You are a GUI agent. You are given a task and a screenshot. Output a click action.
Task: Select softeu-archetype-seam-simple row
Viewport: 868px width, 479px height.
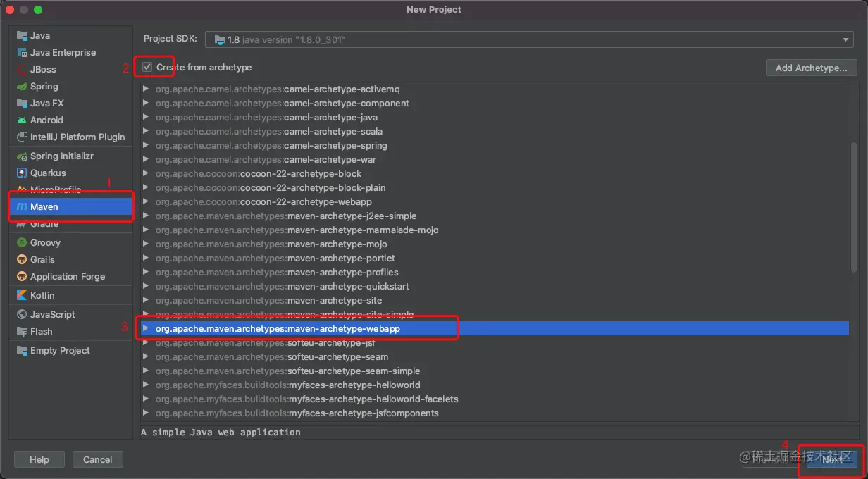click(x=494, y=371)
